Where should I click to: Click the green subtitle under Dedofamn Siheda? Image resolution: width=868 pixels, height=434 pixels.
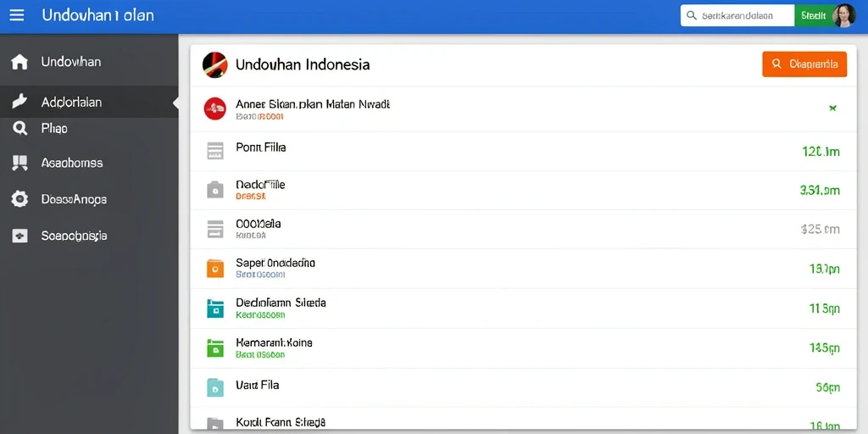click(x=260, y=315)
